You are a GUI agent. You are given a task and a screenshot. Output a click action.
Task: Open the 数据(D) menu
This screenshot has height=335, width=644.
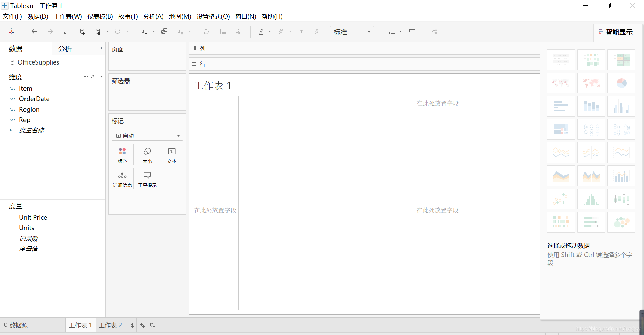tap(38, 16)
